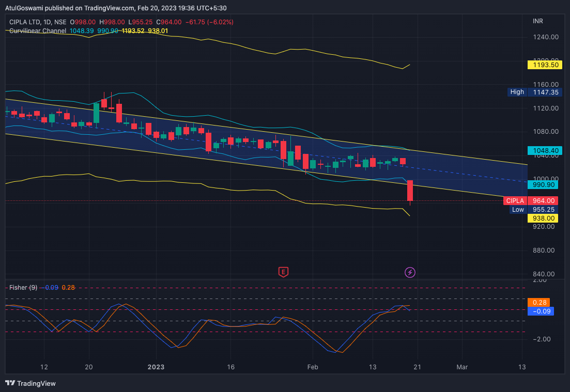
Task: Click the Feb date axis label
Action: point(313,367)
